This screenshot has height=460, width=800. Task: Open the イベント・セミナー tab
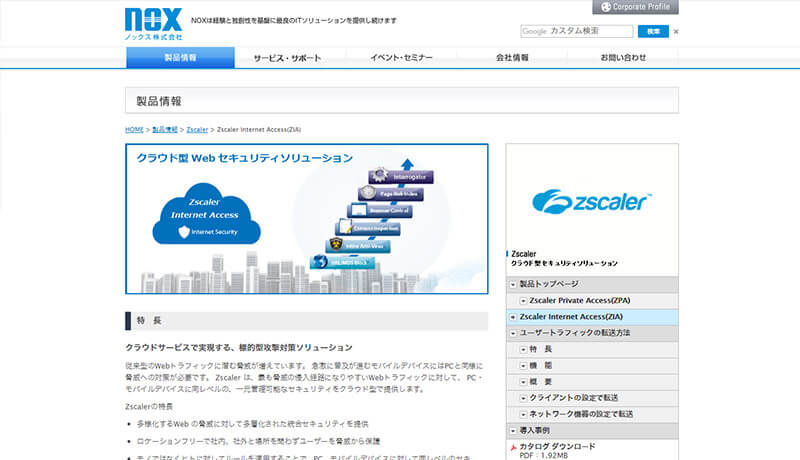[401, 58]
